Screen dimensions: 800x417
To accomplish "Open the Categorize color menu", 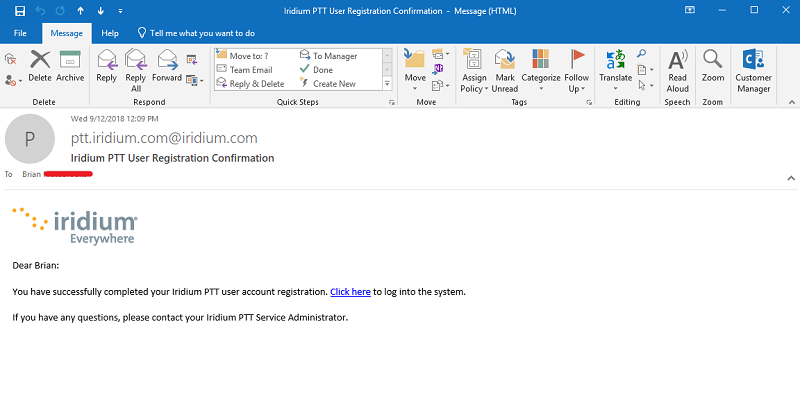I will (541, 70).
